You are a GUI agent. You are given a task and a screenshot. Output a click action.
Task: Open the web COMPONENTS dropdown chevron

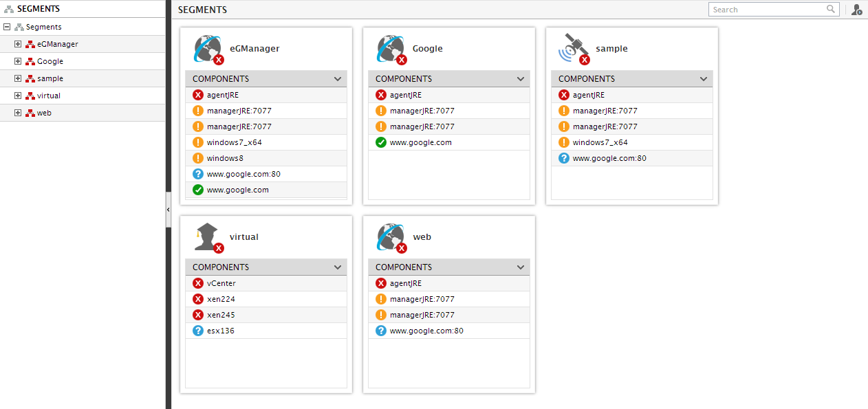(x=521, y=267)
